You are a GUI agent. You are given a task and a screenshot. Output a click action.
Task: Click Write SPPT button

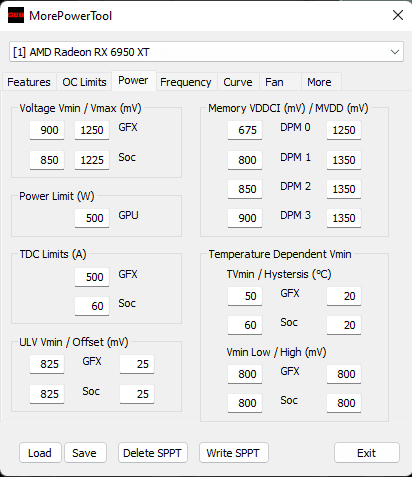pos(233,453)
